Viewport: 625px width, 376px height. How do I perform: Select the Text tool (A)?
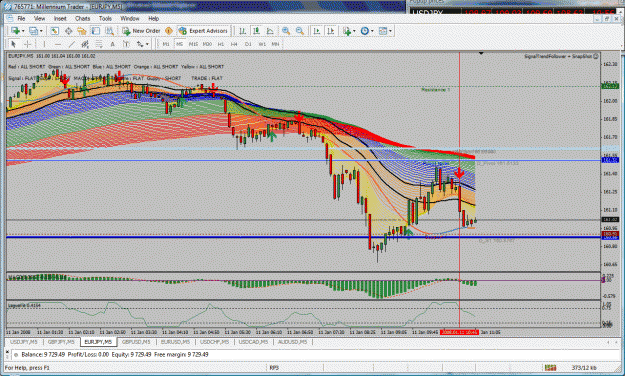(112, 44)
